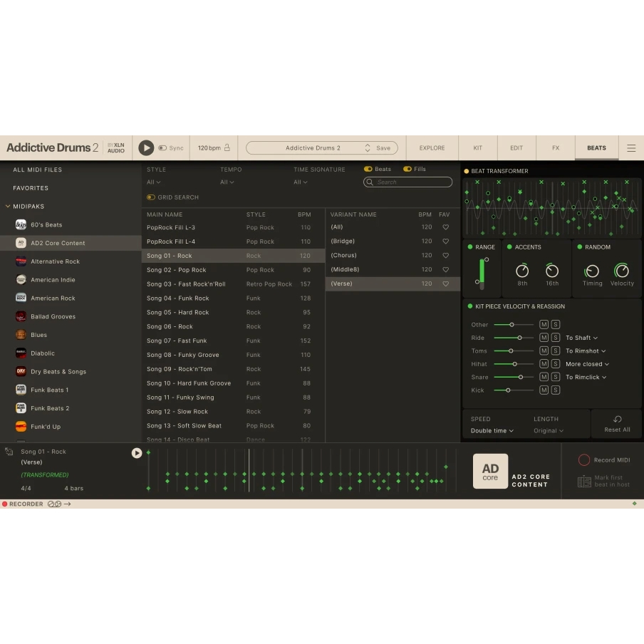Screen dimensions: 644x644
Task: Toggle the Beats filter switch
Action: click(x=368, y=170)
